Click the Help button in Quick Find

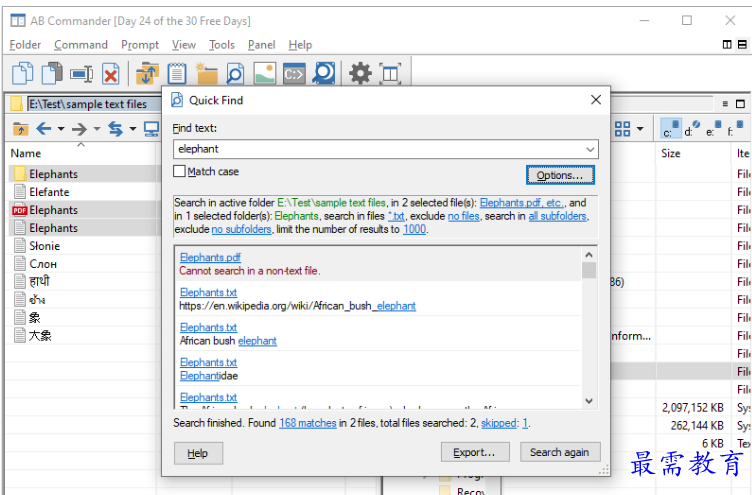coord(198,453)
